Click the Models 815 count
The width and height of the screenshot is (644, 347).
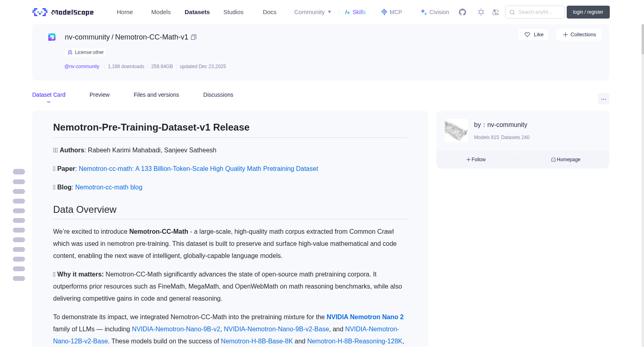(487, 137)
